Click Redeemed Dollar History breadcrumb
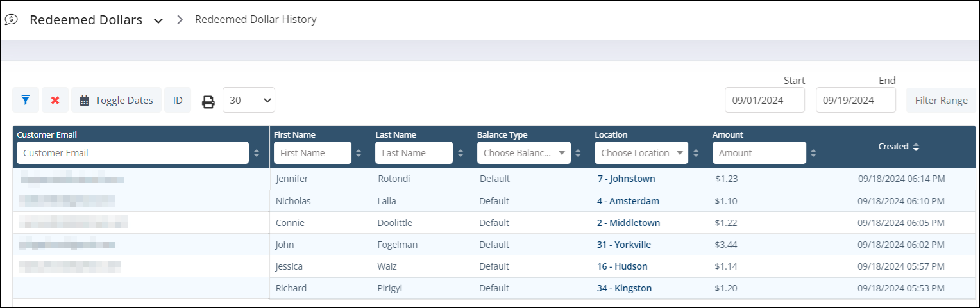This screenshot has height=308, width=980. click(x=255, y=20)
